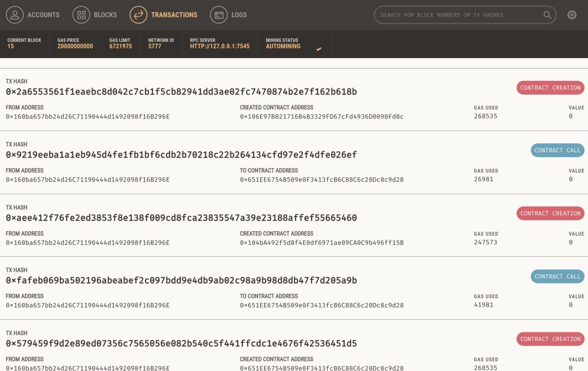Click gas used 268535 in 0x2a65 row
The image size is (588, 371).
pyautogui.click(x=485, y=116)
